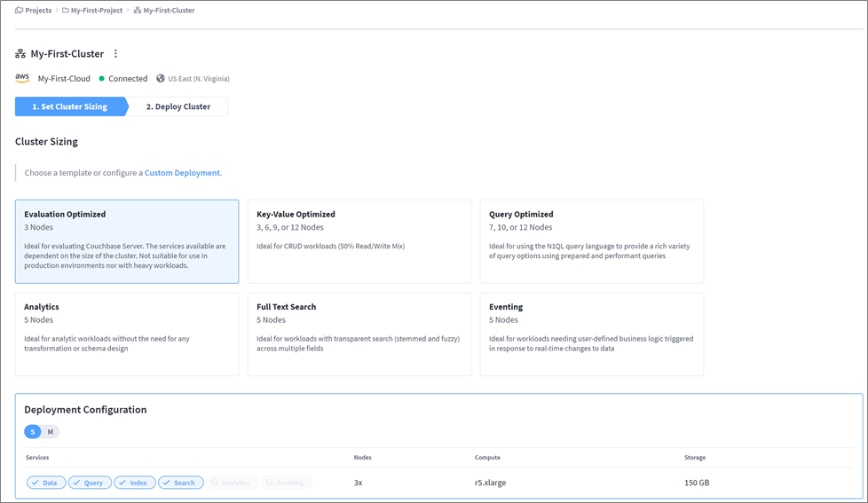
Task: Click the AWS logo icon
Action: [x=22, y=78]
